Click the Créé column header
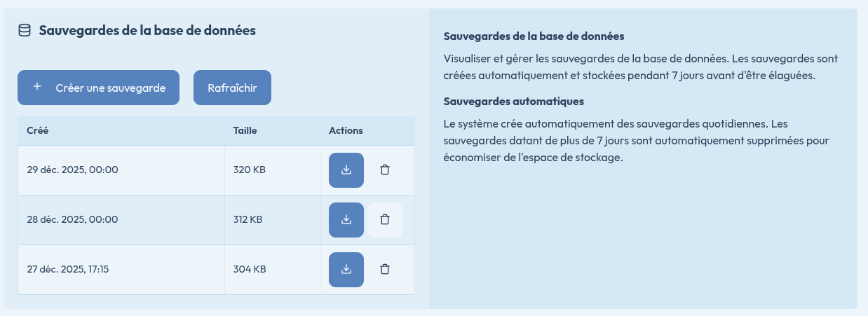The height and width of the screenshot is (316, 868). (x=37, y=130)
